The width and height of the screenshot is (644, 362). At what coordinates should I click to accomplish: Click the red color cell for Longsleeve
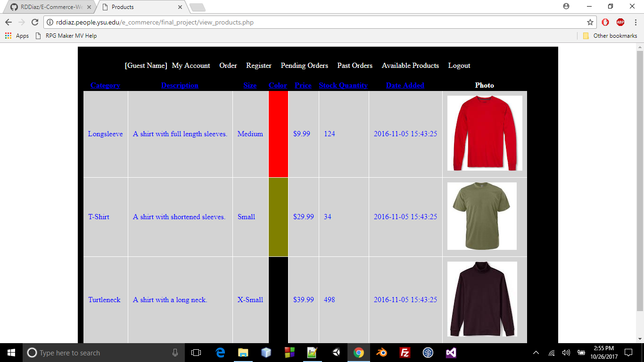tap(278, 134)
